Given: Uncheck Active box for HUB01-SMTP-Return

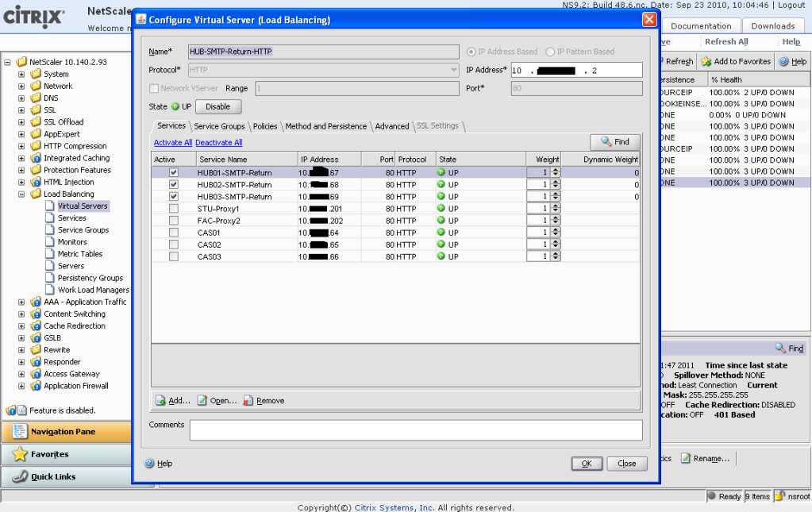Looking at the screenshot, I should (174, 172).
